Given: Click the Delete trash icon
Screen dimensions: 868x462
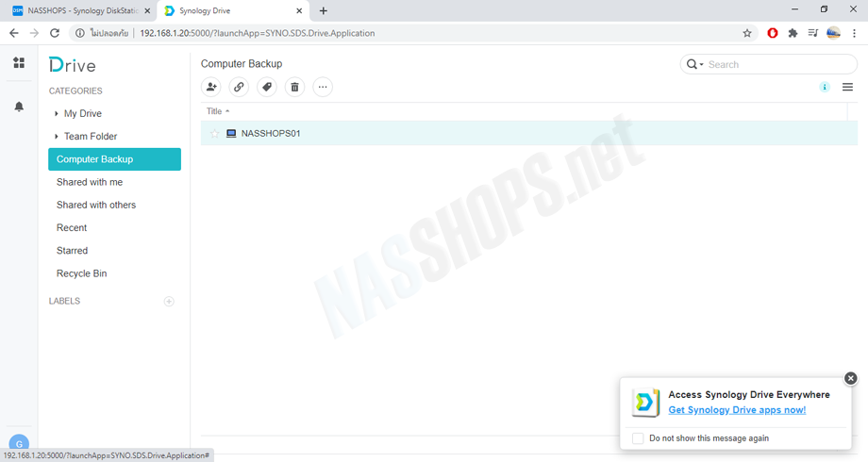Looking at the screenshot, I should 294,87.
